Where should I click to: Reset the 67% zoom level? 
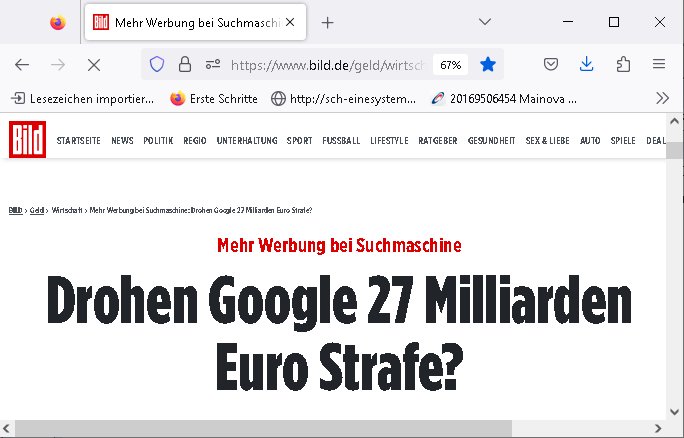(451, 65)
